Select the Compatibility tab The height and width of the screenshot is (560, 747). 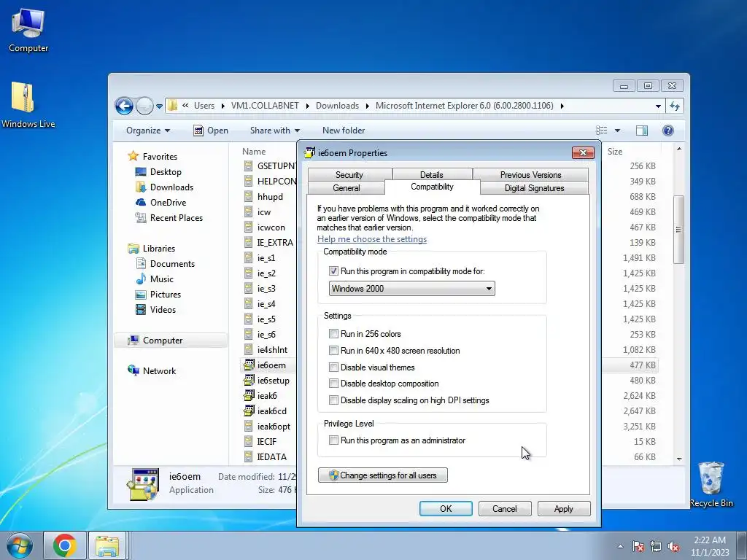tap(432, 187)
